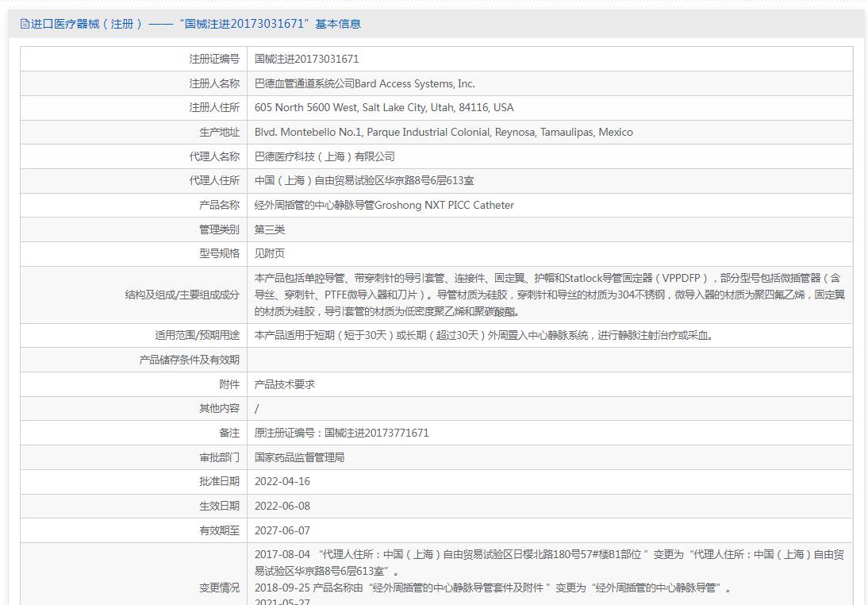868x605 pixels.
Task: Click the 备注 label
Action: [x=229, y=433]
